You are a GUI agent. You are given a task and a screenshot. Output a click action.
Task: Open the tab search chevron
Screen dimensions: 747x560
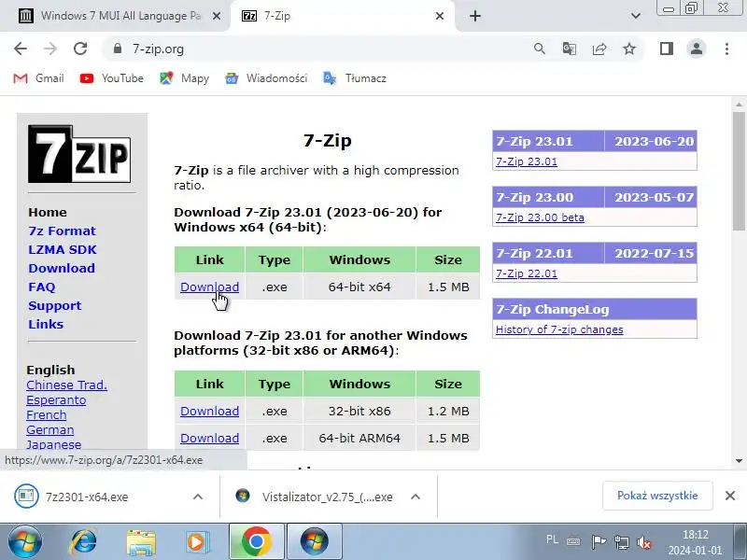[636, 16]
